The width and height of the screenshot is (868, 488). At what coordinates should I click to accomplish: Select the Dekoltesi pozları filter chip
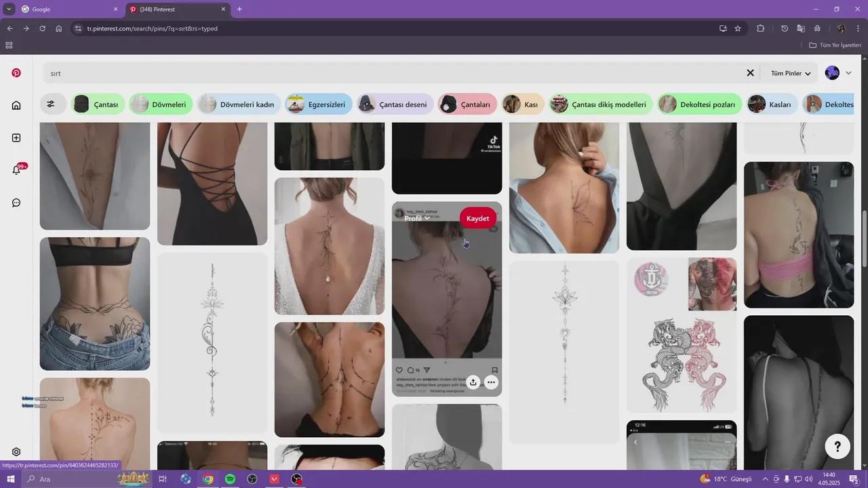700,104
